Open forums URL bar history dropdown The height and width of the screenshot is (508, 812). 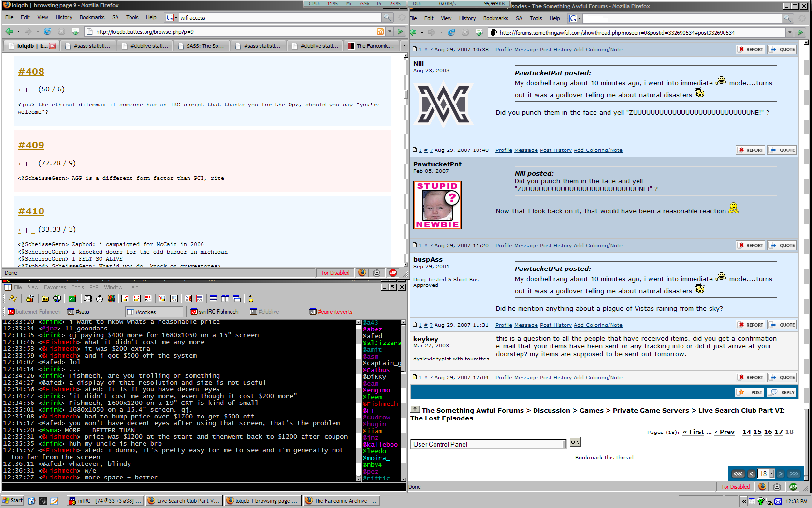point(790,32)
